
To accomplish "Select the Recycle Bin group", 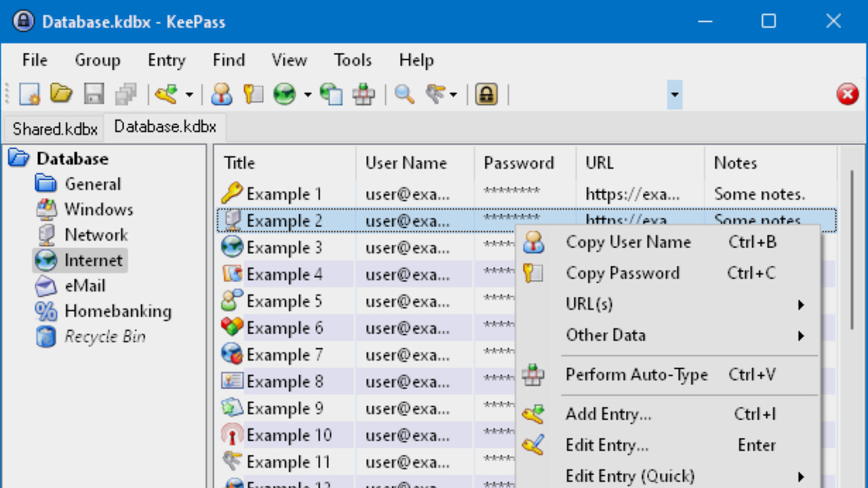I will point(104,337).
